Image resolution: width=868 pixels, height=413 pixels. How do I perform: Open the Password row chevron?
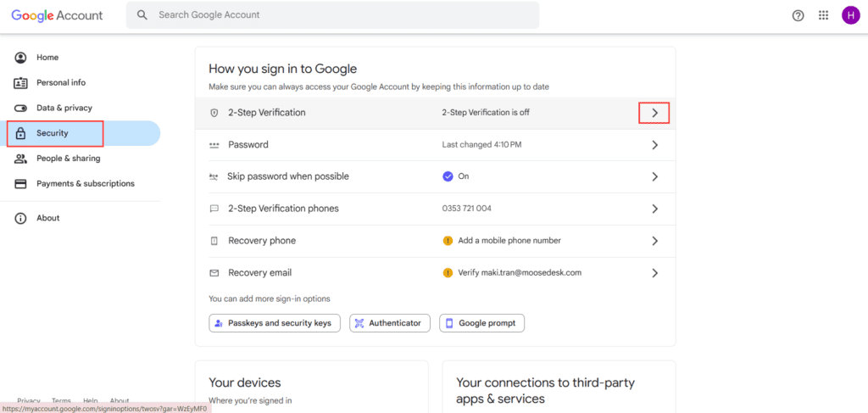point(655,145)
